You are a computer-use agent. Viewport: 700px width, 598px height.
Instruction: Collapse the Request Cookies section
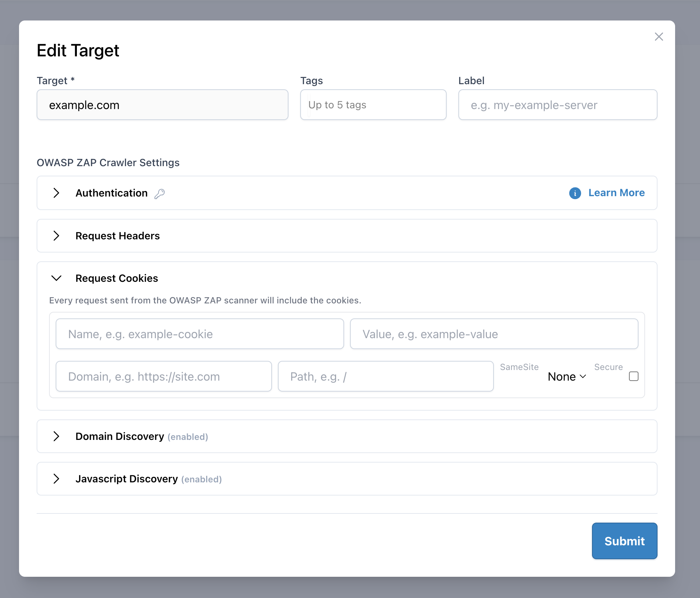point(56,278)
